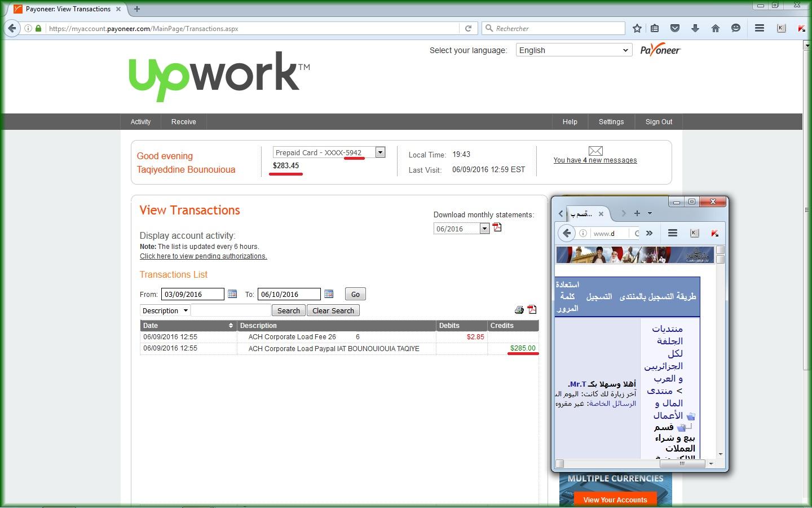The height and width of the screenshot is (508, 812).
Task: Click the smiley chat icon in toolbar
Action: (735, 28)
